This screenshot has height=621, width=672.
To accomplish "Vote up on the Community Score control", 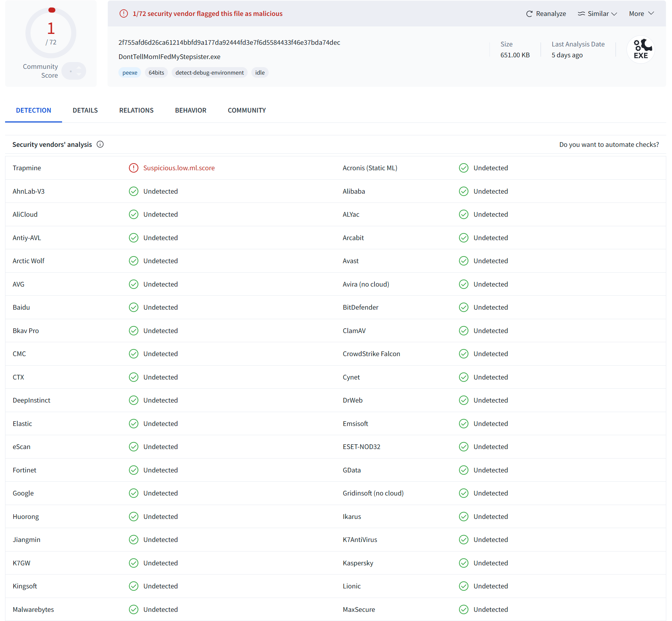I will [79, 68].
